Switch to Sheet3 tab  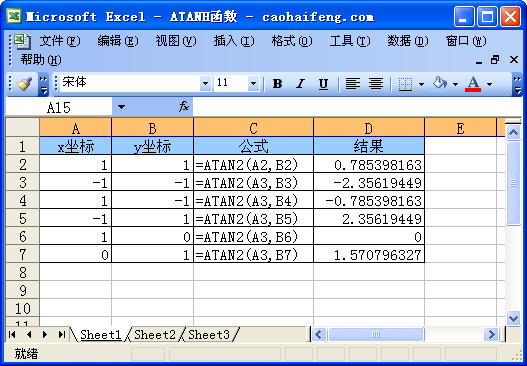(209, 335)
